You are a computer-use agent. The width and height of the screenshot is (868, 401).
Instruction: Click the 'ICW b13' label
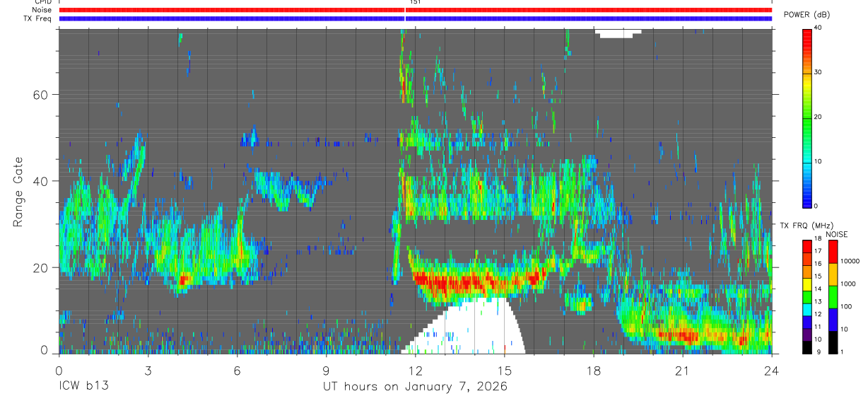pyautogui.click(x=83, y=386)
